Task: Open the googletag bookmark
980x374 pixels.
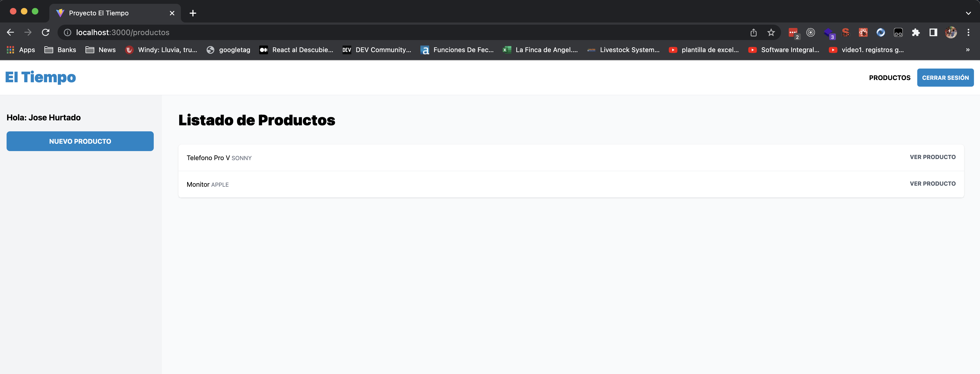Action: coord(228,49)
